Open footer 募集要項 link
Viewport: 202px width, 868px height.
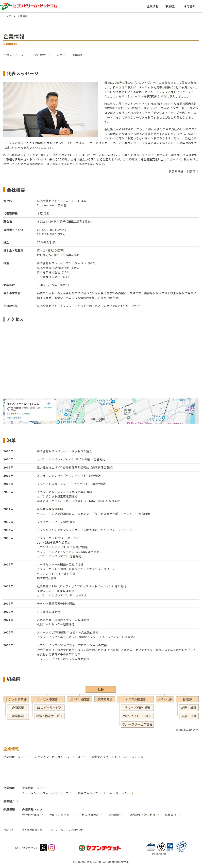[172, 815]
